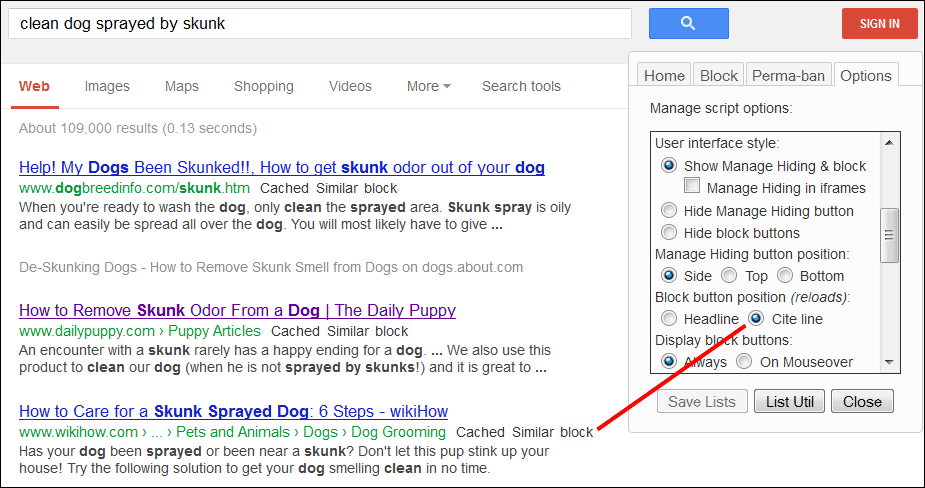This screenshot has width=925, height=488.
Task: Select Hide Manage Hiding button option
Action: [668, 211]
